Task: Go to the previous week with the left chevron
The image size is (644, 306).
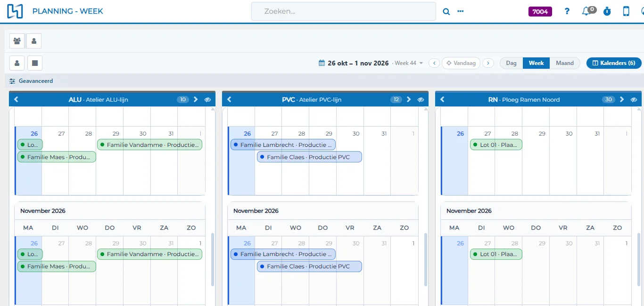Action: pos(434,63)
